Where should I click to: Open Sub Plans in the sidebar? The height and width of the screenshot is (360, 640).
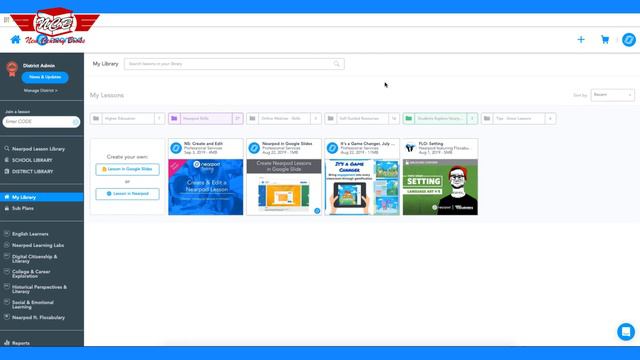click(x=23, y=208)
